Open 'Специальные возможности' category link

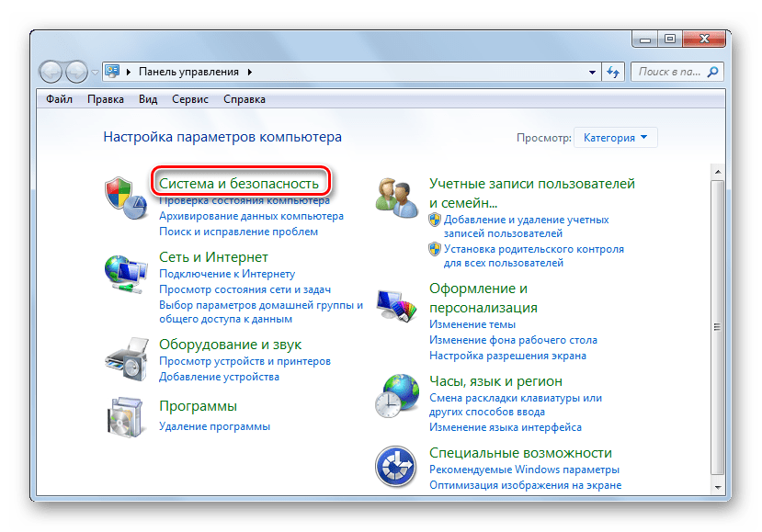[x=520, y=452]
